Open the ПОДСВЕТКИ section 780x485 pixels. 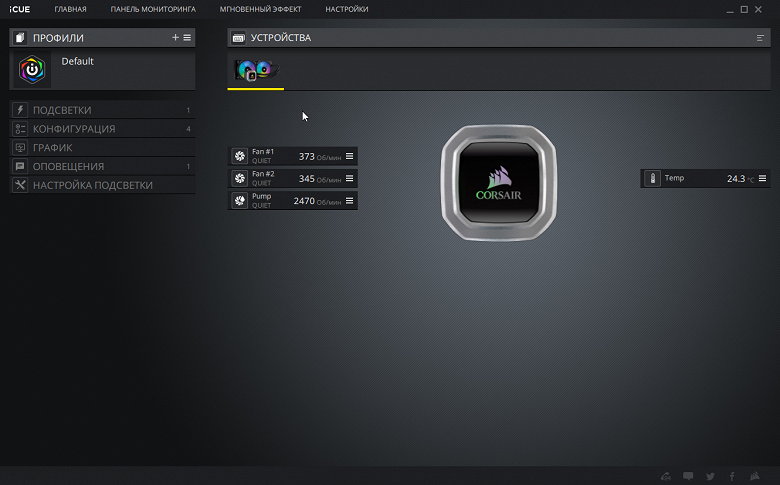pyautogui.click(x=102, y=110)
